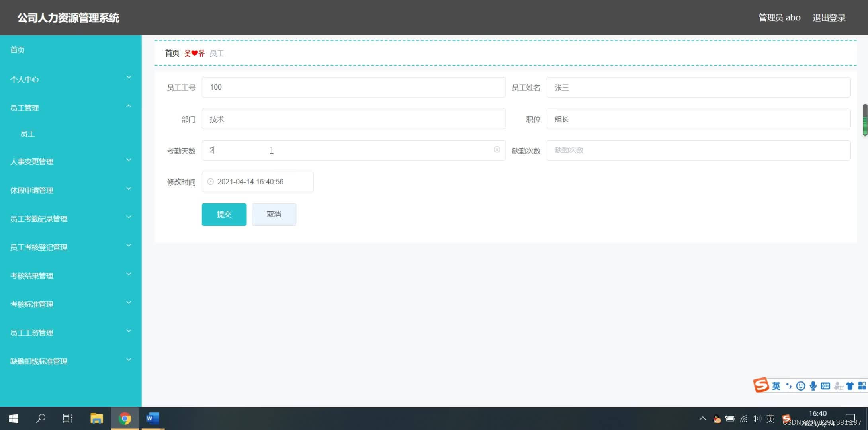The width and height of the screenshot is (868, 430).
Task: Open the Sogou toolbox grid icon
Action: tap(862, 386)
